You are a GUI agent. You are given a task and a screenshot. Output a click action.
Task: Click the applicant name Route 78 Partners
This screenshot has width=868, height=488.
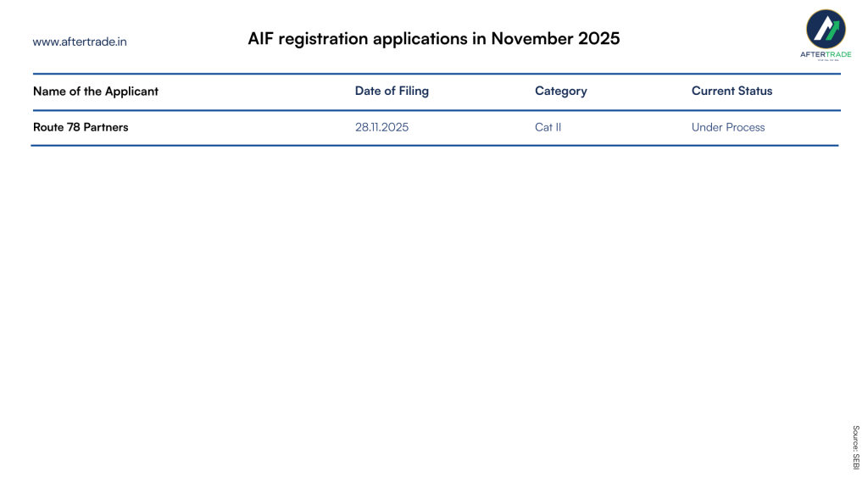pyautogui.click(x=81, y=127)
